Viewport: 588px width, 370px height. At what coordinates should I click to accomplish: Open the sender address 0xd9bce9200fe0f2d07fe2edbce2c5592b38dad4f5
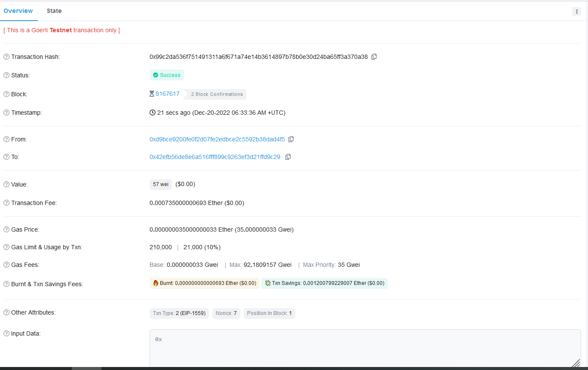click(217, 139)
